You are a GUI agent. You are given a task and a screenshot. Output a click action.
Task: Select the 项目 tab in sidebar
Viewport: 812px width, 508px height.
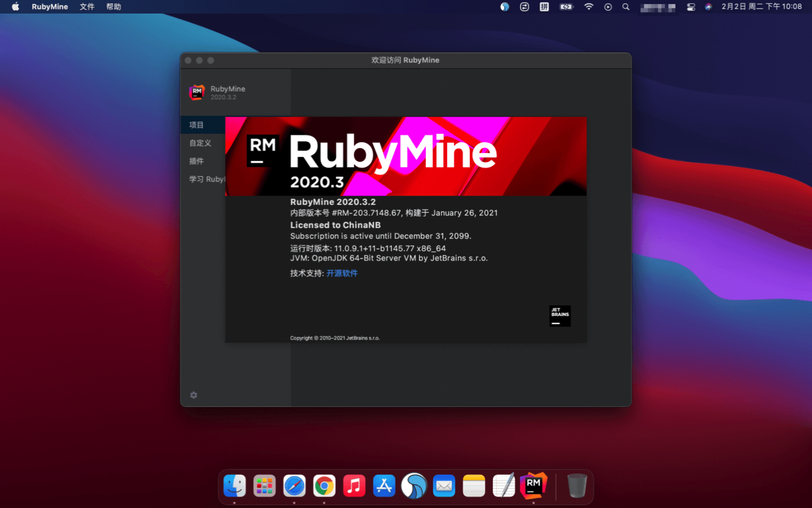[203, 125]
